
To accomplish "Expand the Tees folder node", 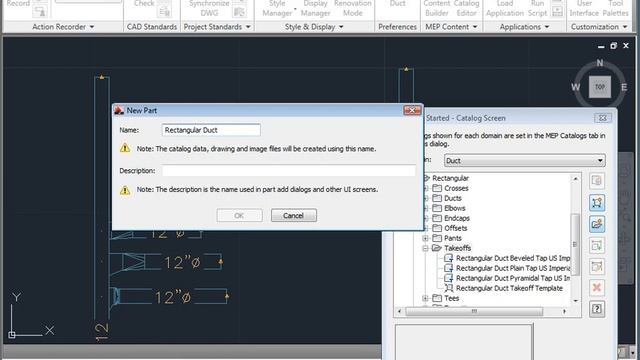I will click(x=425, y=298).
